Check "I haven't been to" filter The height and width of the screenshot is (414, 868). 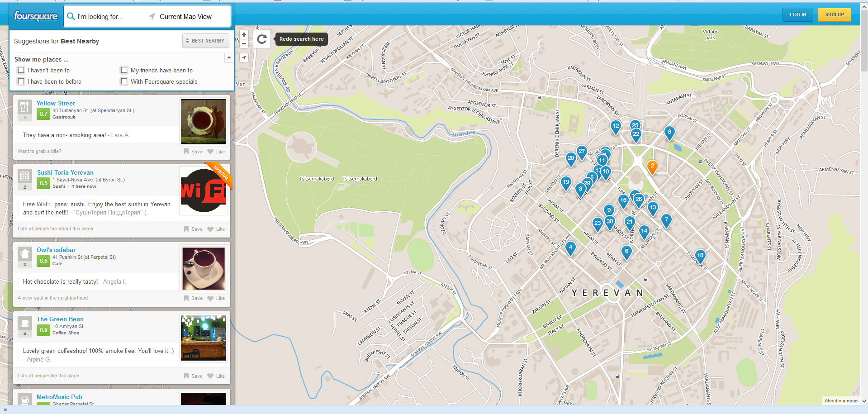(21, 70)
